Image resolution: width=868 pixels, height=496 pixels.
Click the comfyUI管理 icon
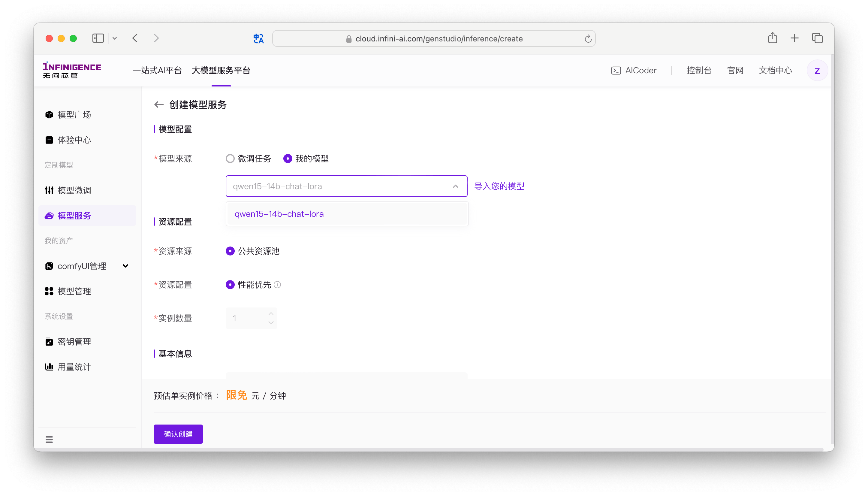tap(49, 266)
